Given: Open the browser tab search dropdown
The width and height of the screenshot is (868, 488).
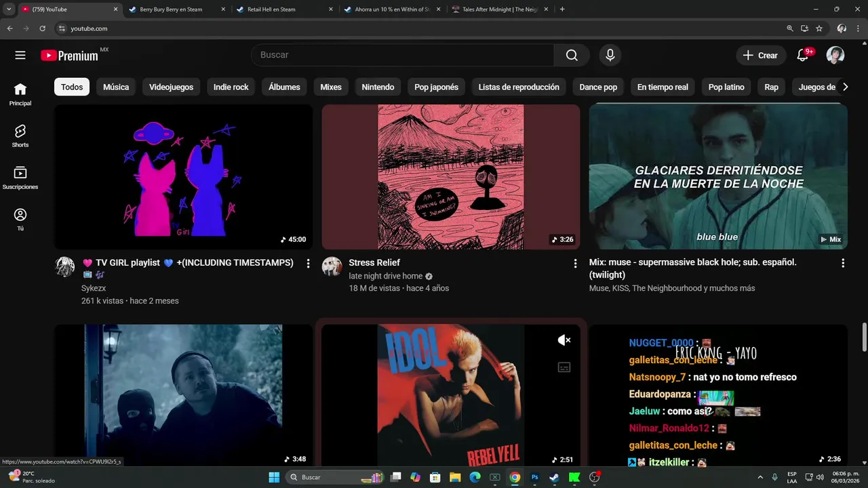Looking at the screenshot, I should 9,9.
